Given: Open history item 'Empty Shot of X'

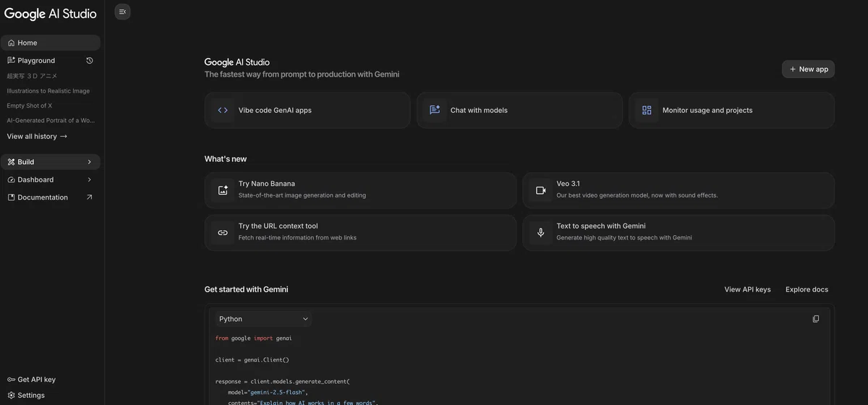Looking at the screenshot, I should [30, 106].
